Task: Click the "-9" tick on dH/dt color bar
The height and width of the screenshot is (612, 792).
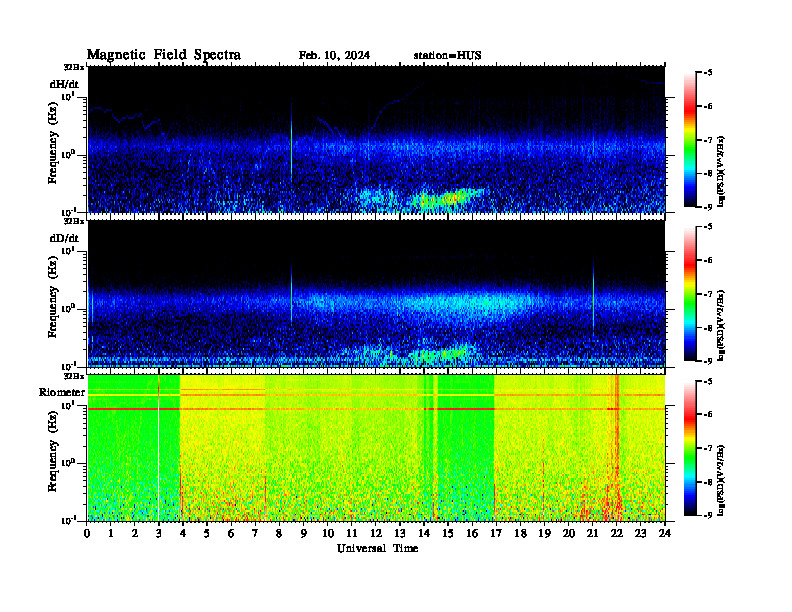Action: 708,207
